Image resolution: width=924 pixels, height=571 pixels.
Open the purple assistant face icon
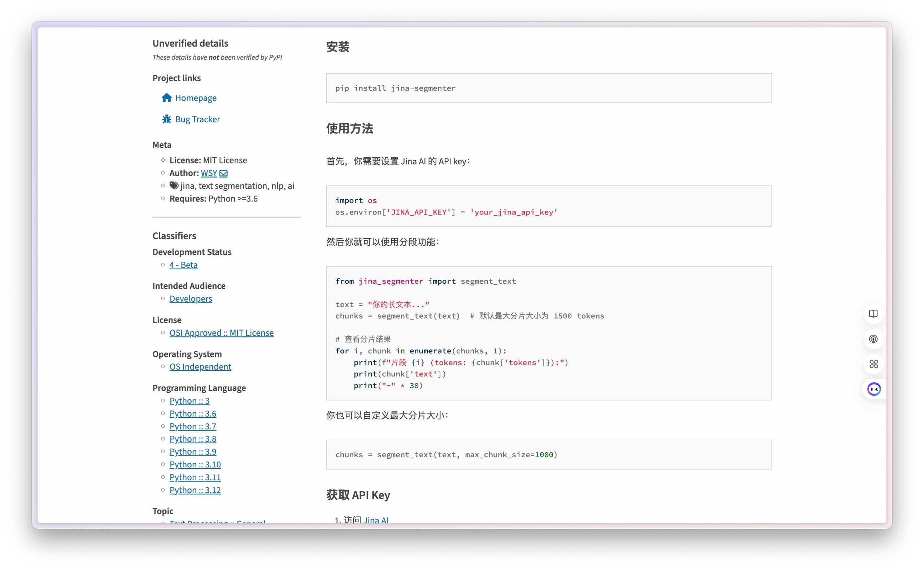(x=874, y=389)
